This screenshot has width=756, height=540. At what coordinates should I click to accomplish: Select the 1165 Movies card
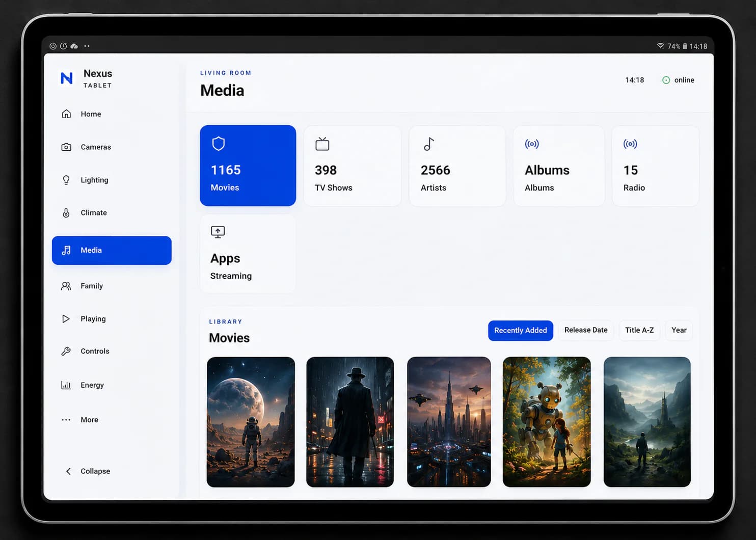(248, 166)
